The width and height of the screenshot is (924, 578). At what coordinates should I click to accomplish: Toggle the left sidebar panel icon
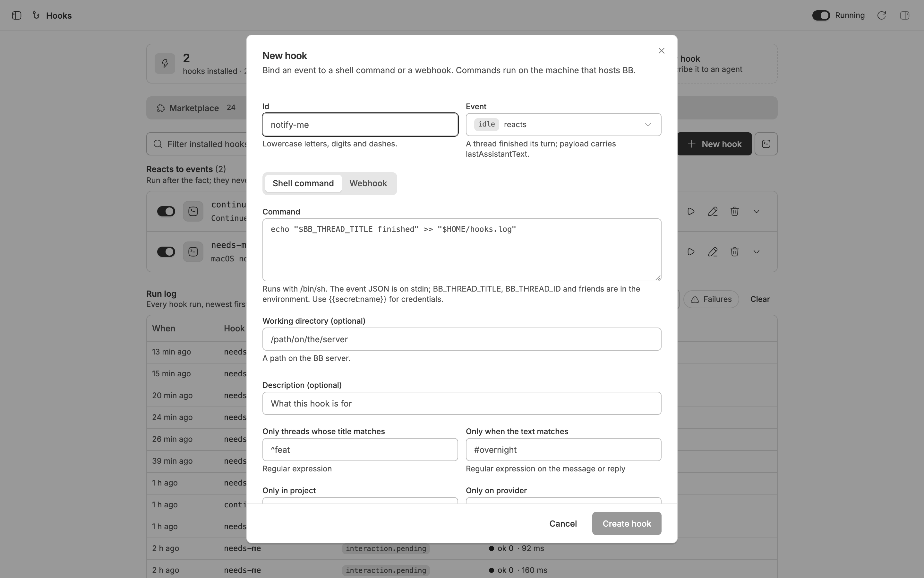(x=16, y=15)
